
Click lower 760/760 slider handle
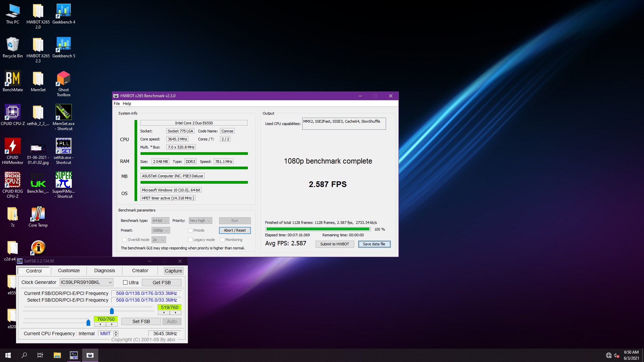tap(88, 322)
